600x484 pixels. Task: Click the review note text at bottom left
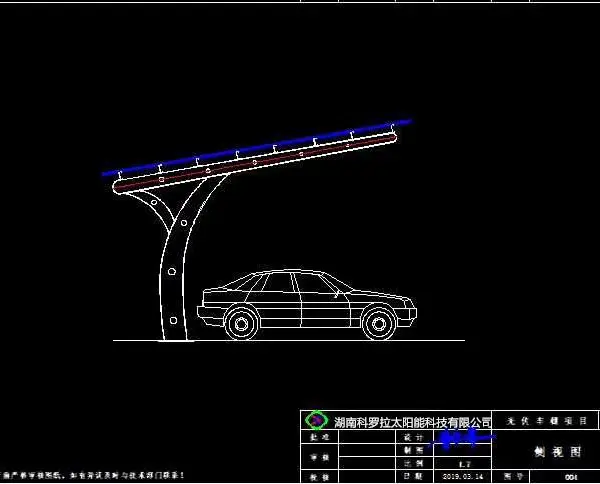click(92, 476)
